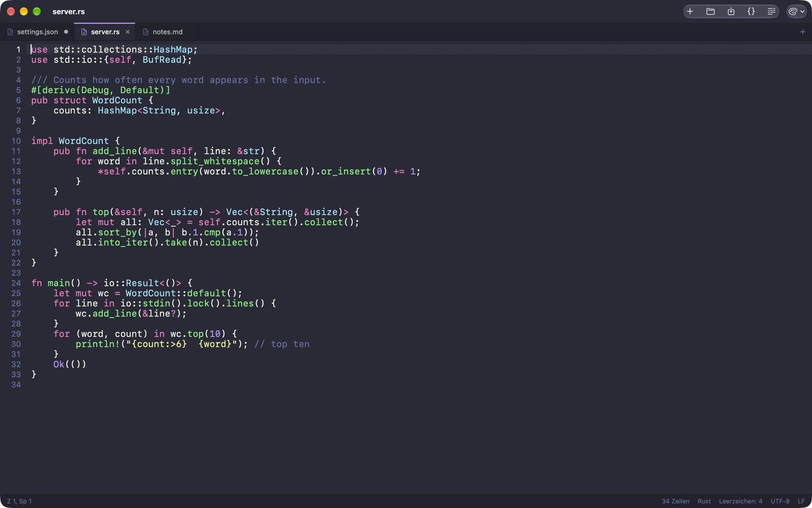Click line number 24 in the gutter

point(16,283)
